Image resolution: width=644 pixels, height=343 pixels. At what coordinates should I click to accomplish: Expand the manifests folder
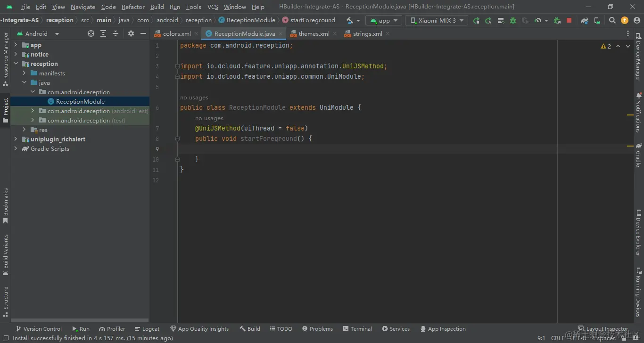pyautogui.click(x=24, y=73)
